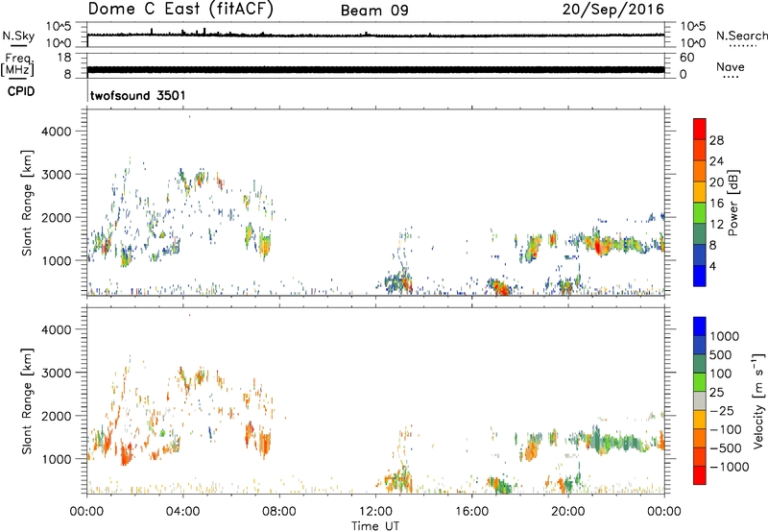
Task: Click the Nave axis '60' tick label
Action: click(x=686, y=58)
